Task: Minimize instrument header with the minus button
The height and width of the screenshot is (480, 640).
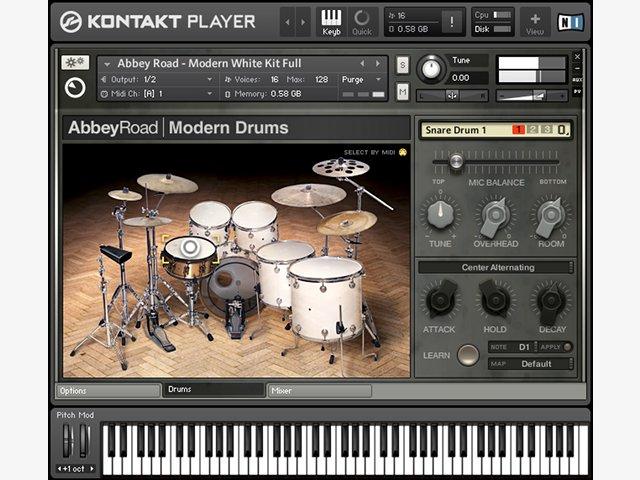Action: pos(577,68)
